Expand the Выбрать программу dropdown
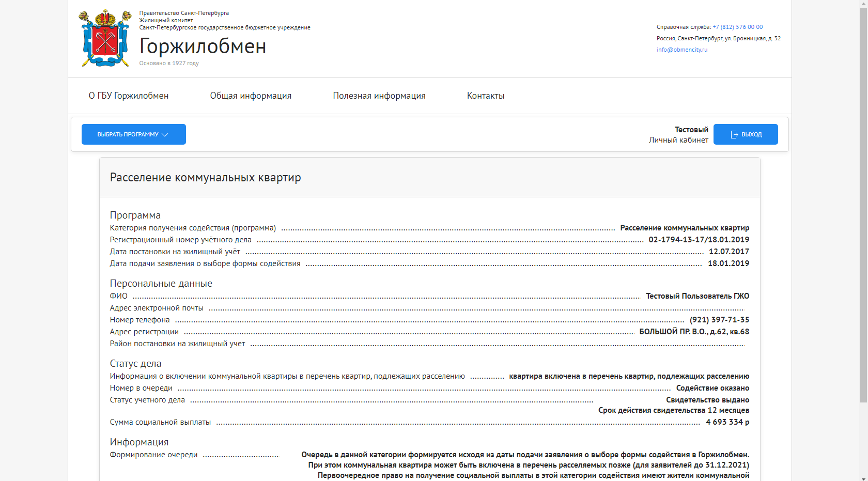This screenshot has height=481, width=868. click(x=133, y=134)
